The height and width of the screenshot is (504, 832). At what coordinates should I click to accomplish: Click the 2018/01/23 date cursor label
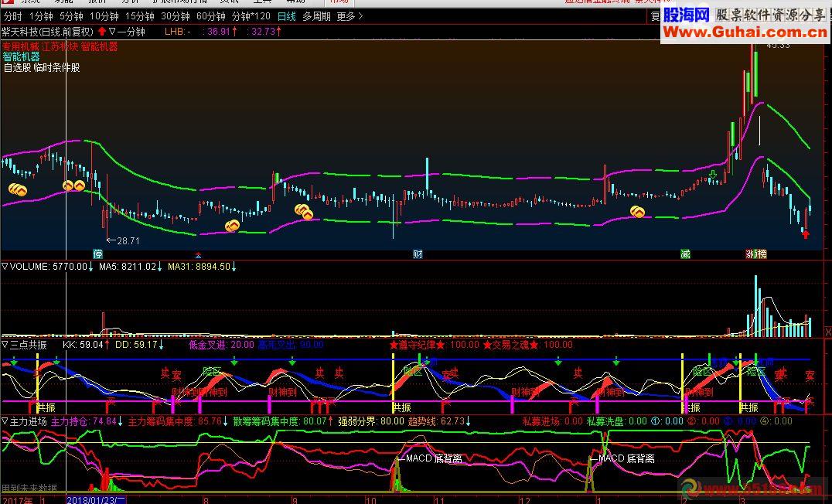click(x=96, y=500)
